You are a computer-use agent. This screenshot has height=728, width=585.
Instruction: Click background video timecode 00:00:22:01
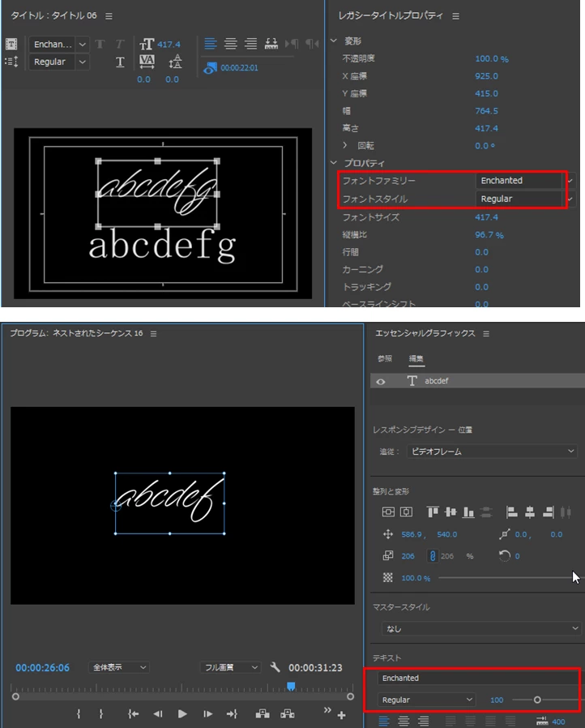(239, 68)
